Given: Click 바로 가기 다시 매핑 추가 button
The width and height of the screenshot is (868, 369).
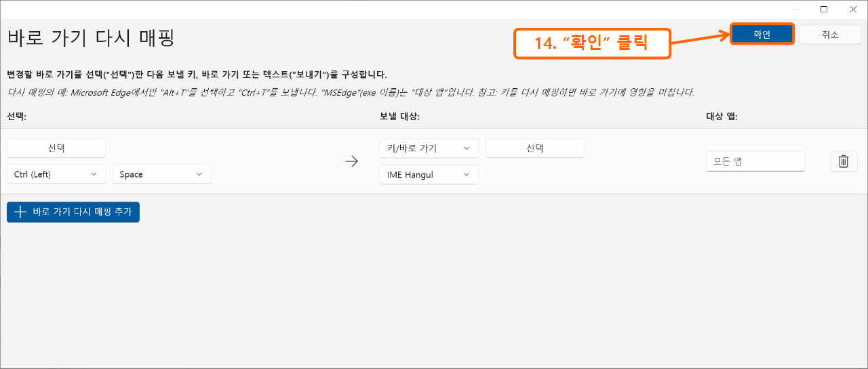Looking at the screenshot, I should click(73, 212).
